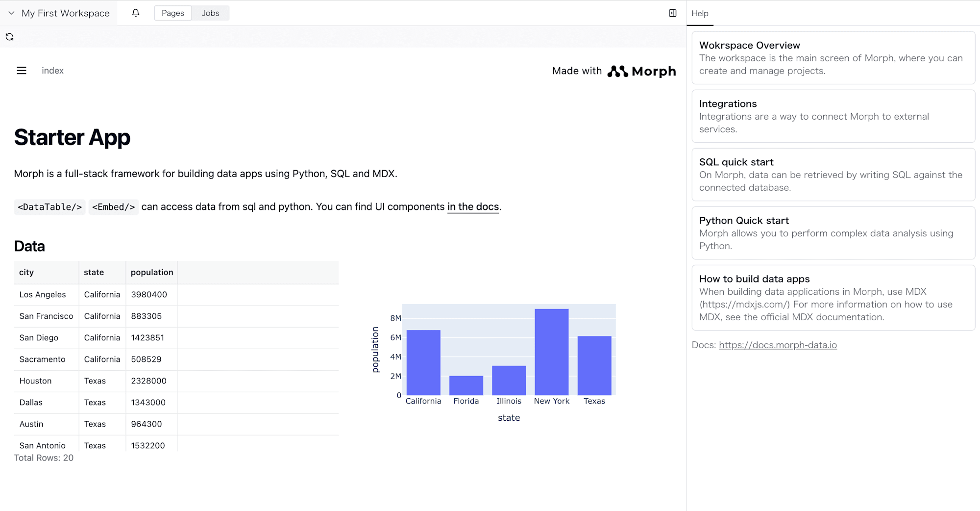Switch to the Pages tab
Image resolution: width=980 pixels, height=511 pixels.
click(173, 13)
